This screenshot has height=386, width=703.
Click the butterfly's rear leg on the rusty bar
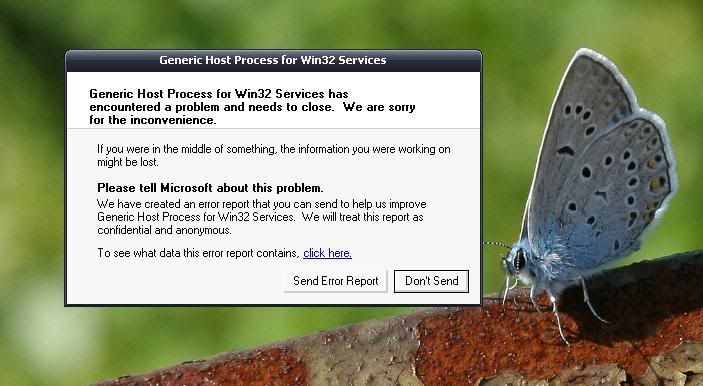pos(591,299)
